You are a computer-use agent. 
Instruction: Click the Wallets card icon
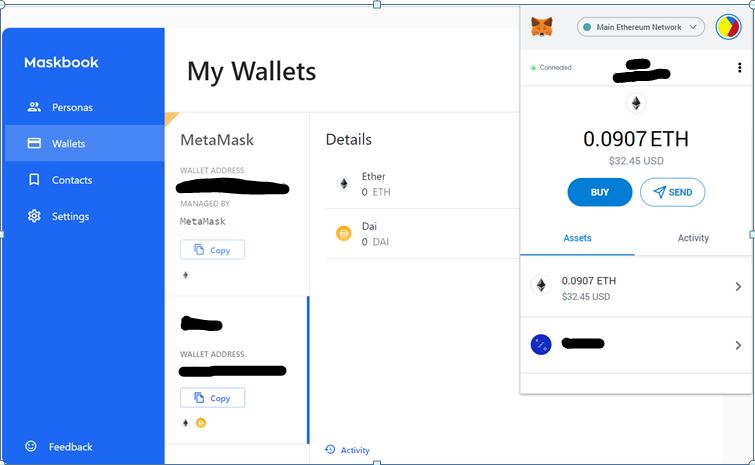pyautogui.click(x=34, y=143)
